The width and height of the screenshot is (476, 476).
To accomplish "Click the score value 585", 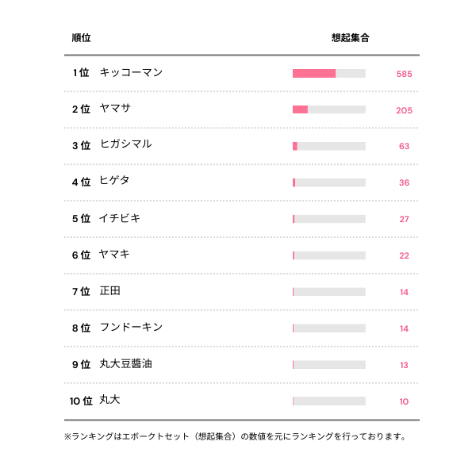I will click(x=404, y=74).
